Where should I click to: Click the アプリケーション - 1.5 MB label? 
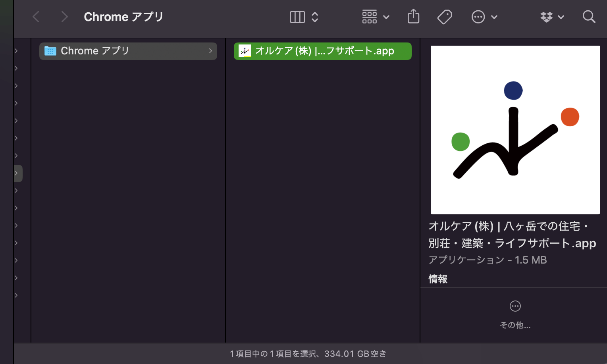click(488, 260)
